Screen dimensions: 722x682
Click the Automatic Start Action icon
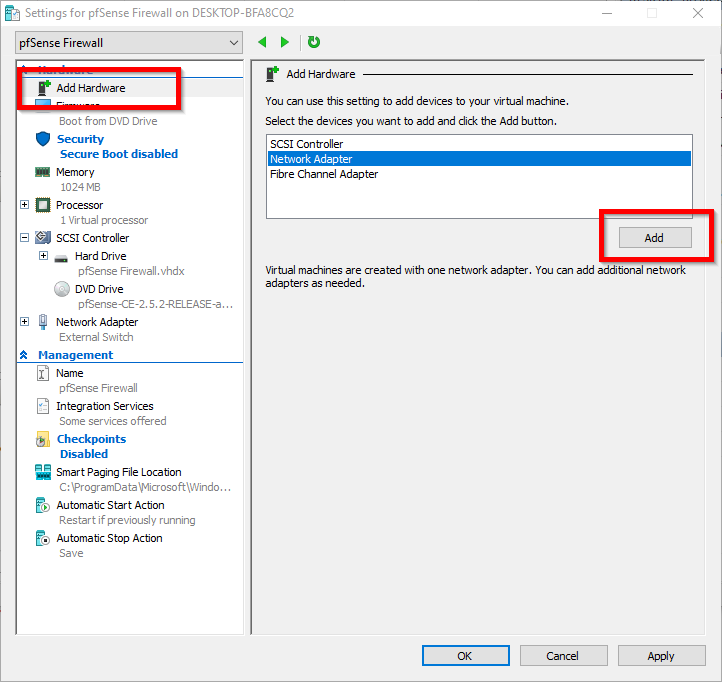click(x=43, y=505)
